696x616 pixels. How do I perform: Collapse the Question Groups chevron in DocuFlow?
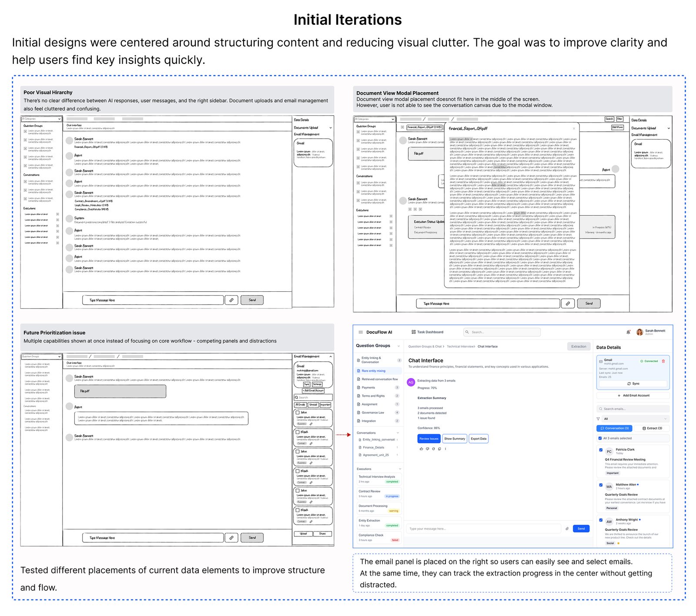click(x=398, y=346)
